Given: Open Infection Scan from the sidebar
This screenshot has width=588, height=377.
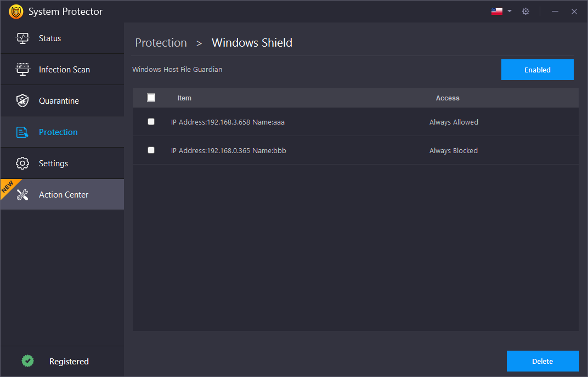Looking at the screenshot, I should click(22, 69).
